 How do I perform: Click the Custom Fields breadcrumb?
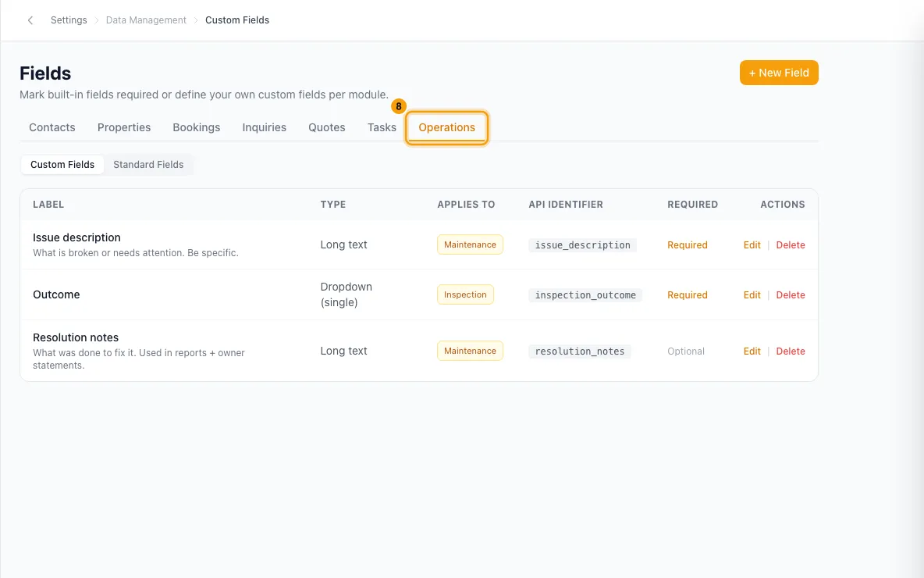[x=237, y=20]
